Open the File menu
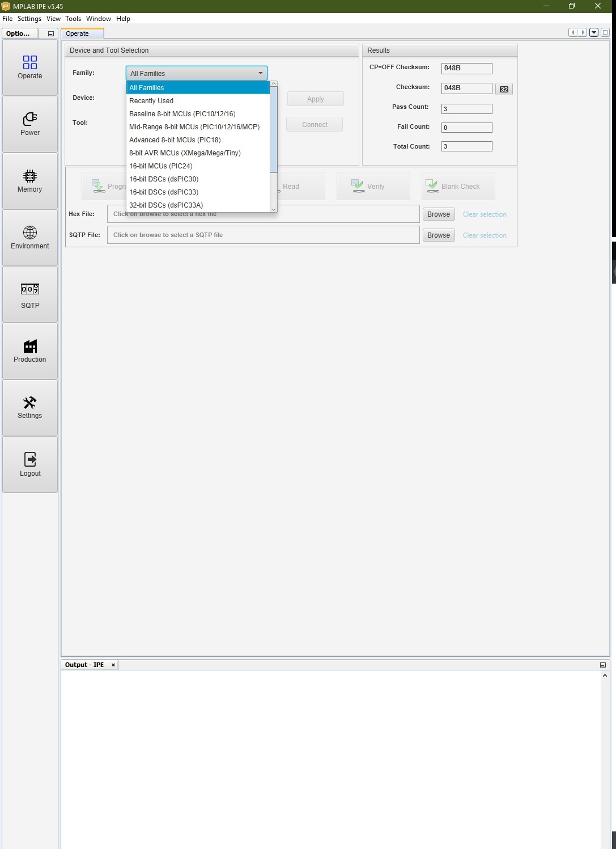This screenshot has height=849, width=616. coord(7,19)
